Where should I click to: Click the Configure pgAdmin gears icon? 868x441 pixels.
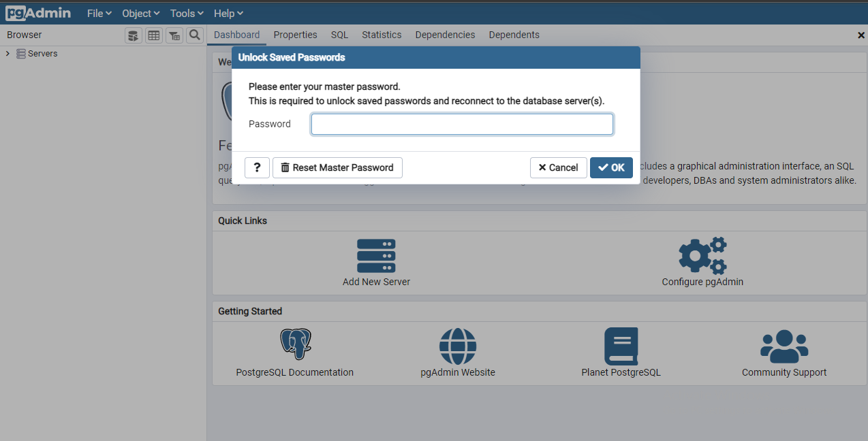coord(702,256)
